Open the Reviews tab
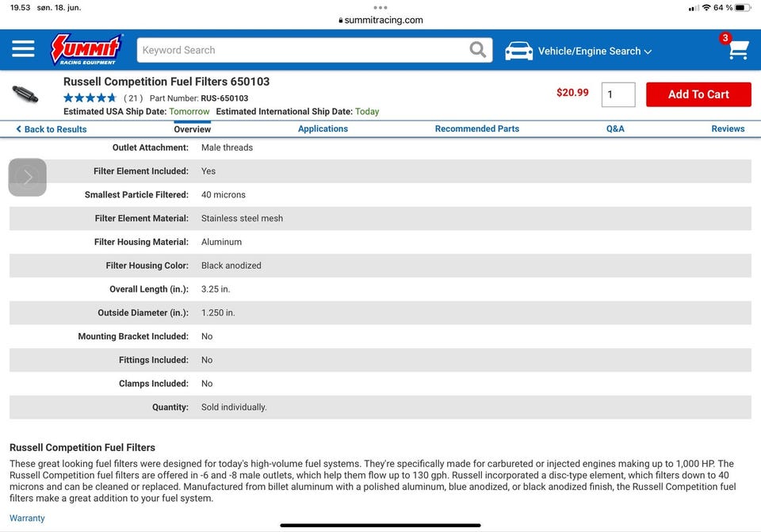Screen dimensions: 761x532 [x=728, y=128]
